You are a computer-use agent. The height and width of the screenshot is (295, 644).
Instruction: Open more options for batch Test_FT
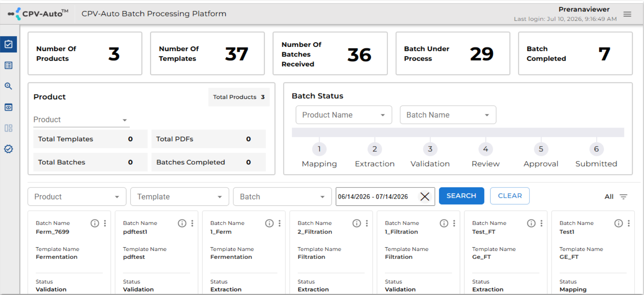tap(541, 223)
